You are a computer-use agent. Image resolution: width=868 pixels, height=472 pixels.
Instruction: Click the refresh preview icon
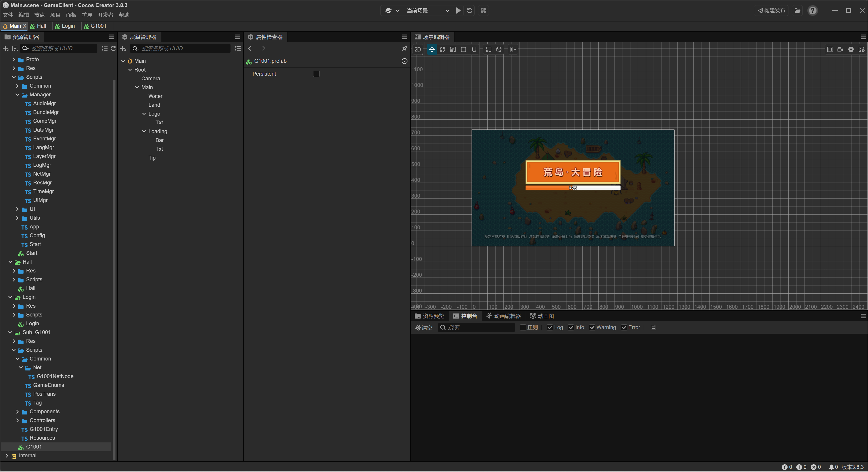tap(470, 10)
